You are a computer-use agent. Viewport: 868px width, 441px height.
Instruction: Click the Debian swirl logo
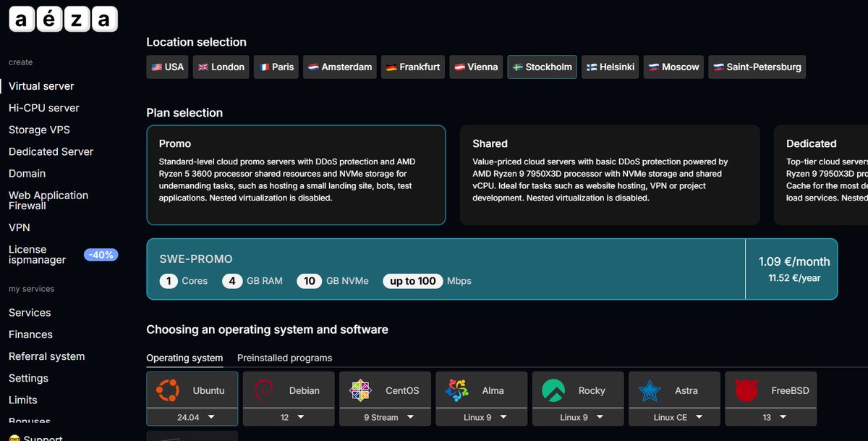tap(264, 390)
